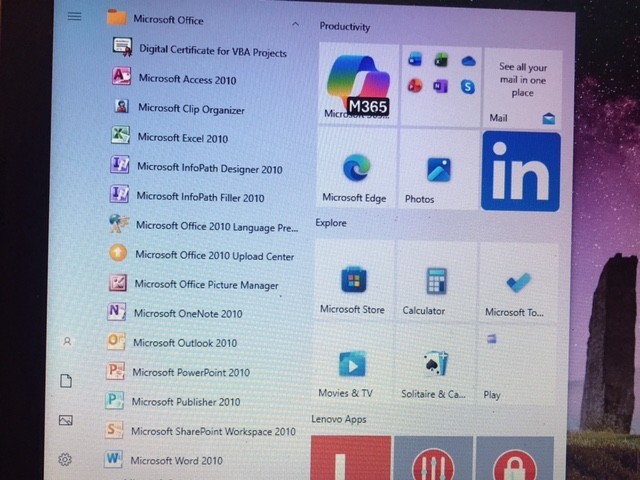The width and height of the screenshot is (640, 480).
Task: Launch Microsoft OneNote 2010 icon
Action: (x=116, y=312)
